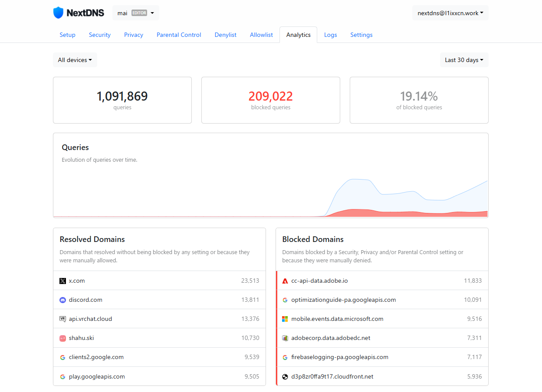Click the 209,022 blocked queries card
The width and height of the screenshot is (542, 392).
click(x=271, y=100)
